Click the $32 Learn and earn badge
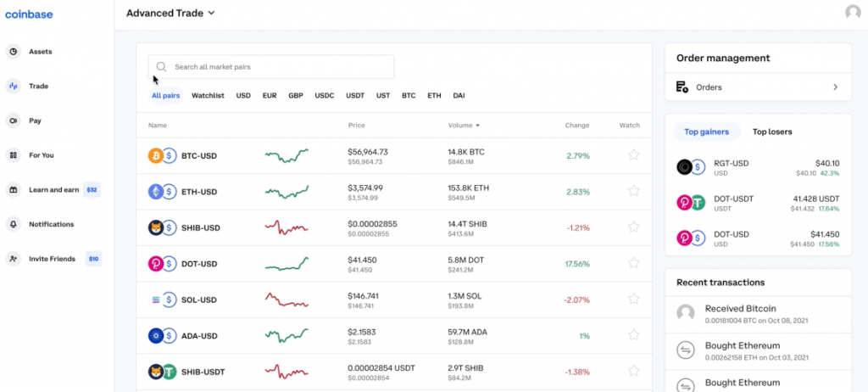 point(92,189)
